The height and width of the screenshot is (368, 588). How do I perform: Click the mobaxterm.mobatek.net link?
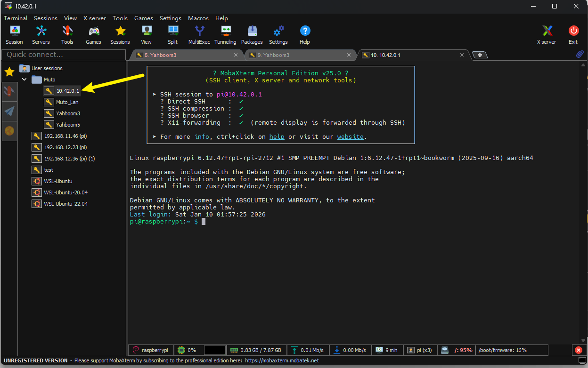[282, 360]
